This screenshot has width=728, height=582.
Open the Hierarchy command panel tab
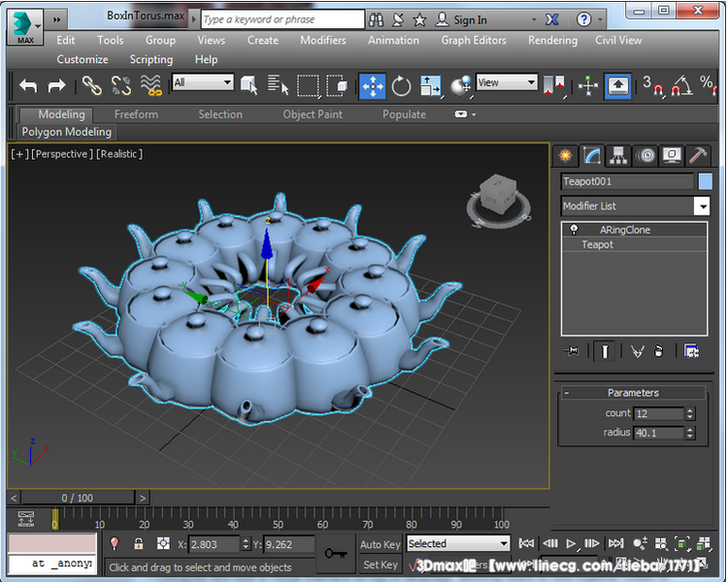click(618, 155)
